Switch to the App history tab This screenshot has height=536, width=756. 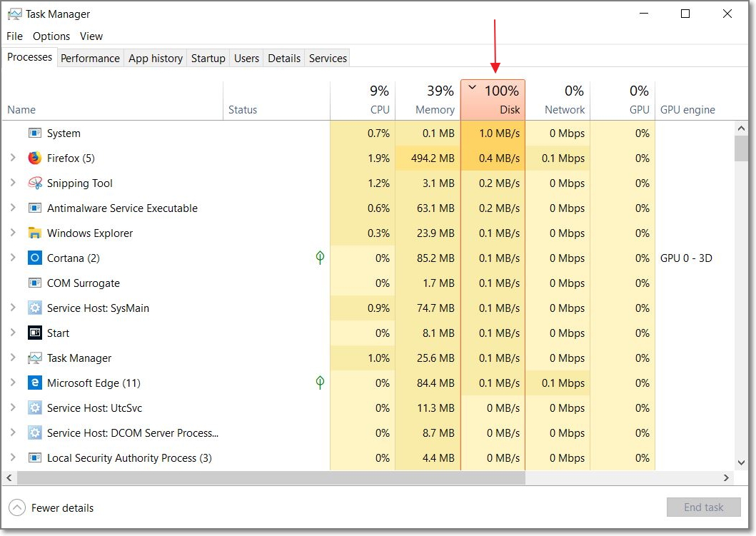[x=155, y=59]
